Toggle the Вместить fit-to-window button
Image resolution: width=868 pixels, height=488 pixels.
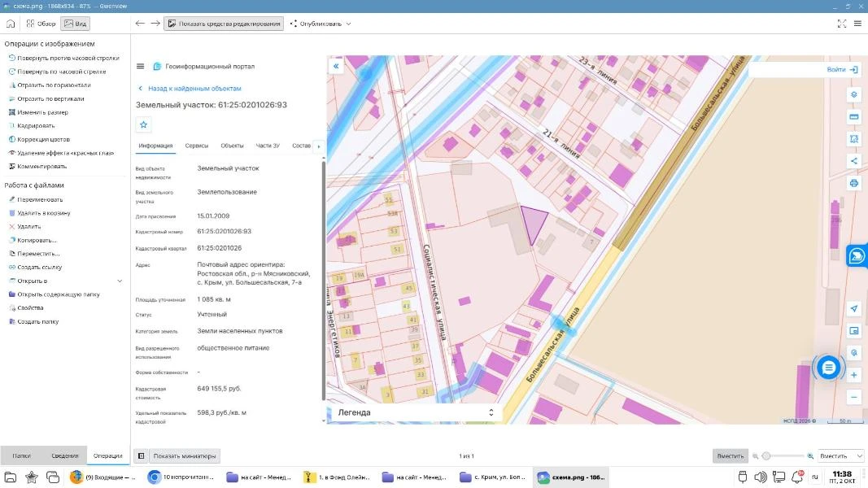click(731, 456)
